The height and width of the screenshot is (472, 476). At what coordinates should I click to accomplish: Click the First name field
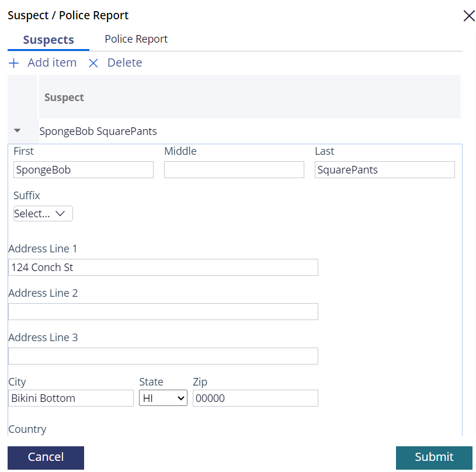coord(84,169)
